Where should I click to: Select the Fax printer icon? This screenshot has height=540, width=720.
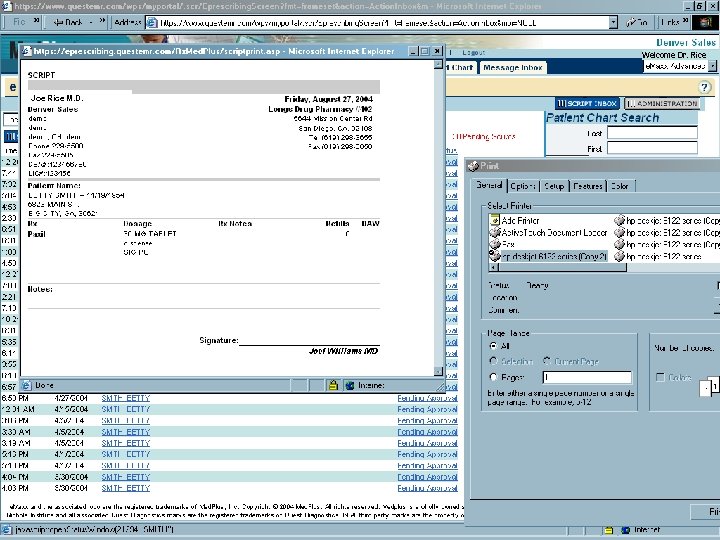point(495,244)
